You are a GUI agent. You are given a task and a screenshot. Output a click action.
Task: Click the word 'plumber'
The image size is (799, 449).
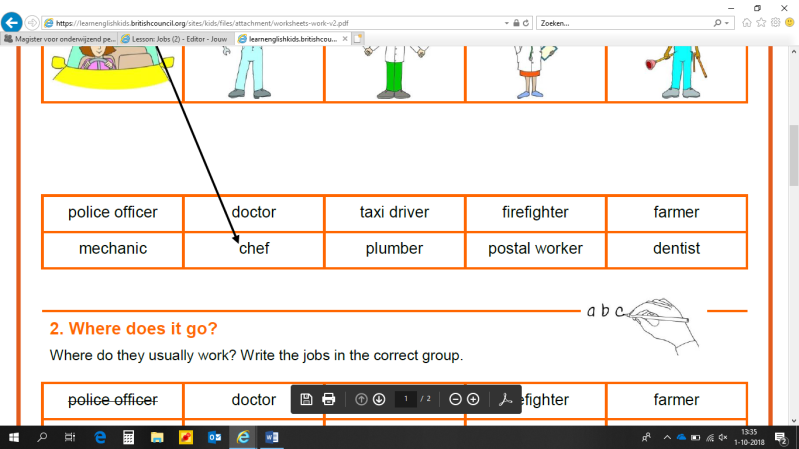pos(394,248)
